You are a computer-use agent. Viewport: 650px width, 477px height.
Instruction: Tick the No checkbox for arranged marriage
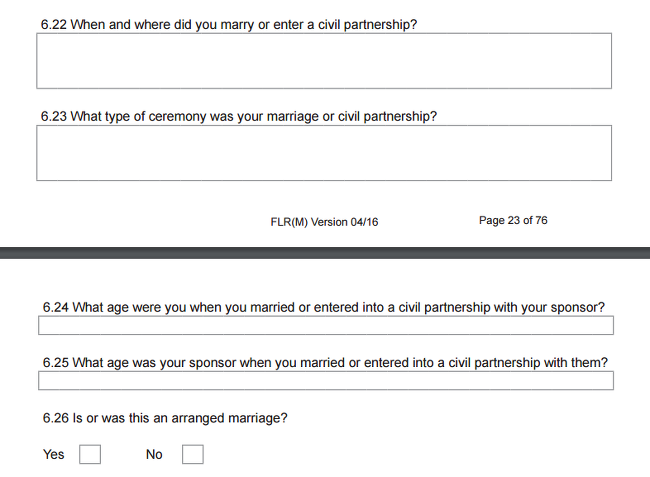(193, 454)
